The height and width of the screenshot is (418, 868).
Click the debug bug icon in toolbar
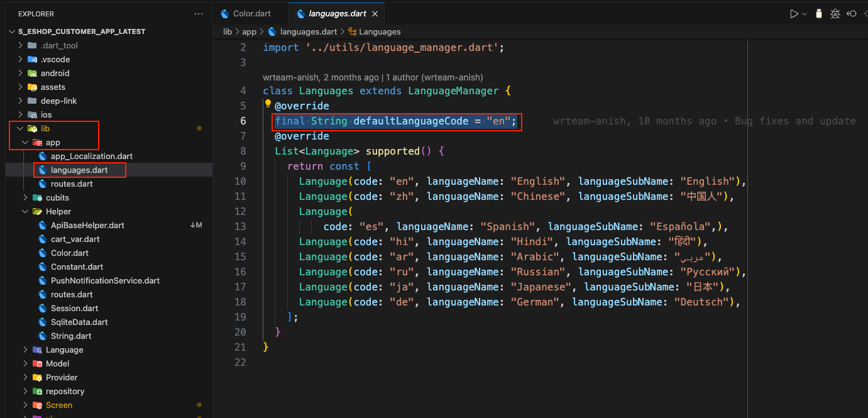[x=835, y=14]
